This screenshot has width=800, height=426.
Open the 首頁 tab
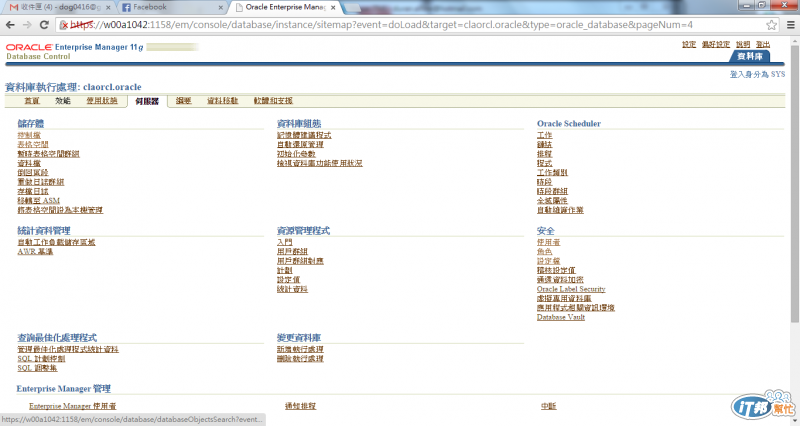pos(32,101)
